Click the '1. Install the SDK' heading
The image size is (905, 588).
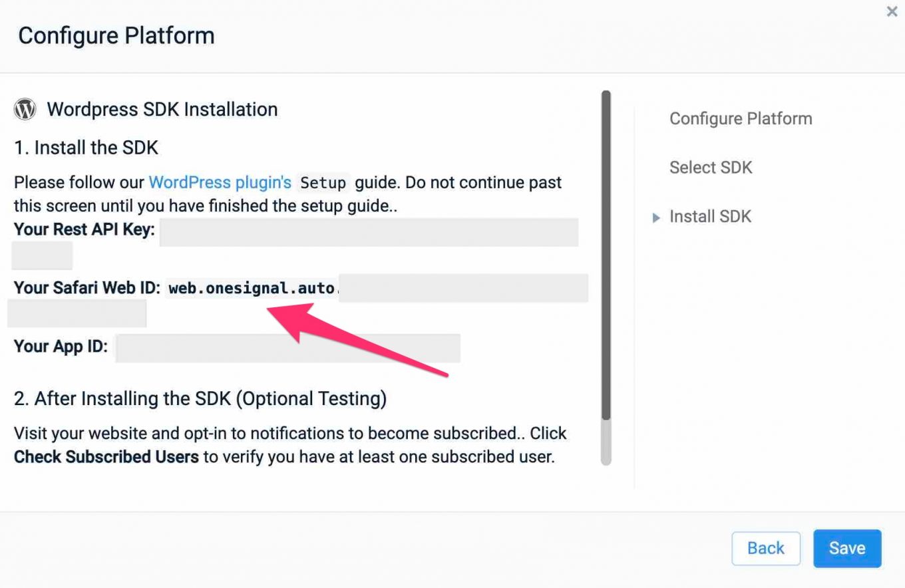tap(86, 147)
